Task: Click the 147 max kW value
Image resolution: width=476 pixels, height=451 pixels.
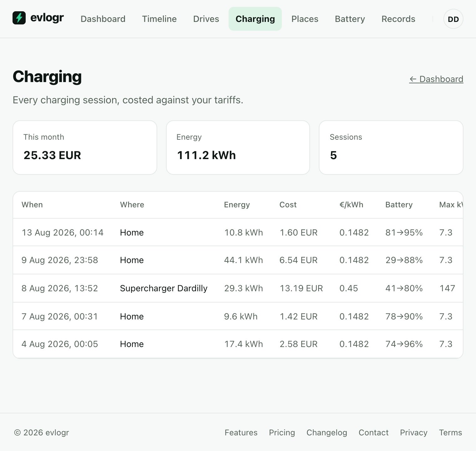Action: (447, 288)
